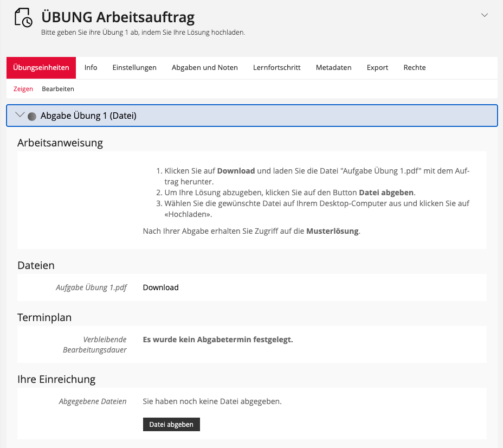503x448 pixels.
Task: Go to the Abgaben und Noten tab
Action: [205, 68]
